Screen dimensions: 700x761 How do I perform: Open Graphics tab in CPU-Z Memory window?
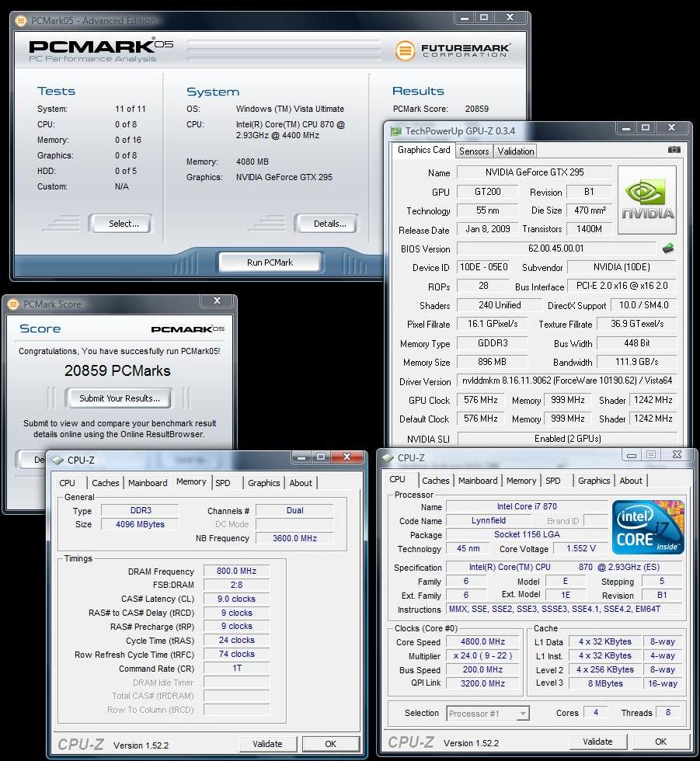tap(263, 483)
